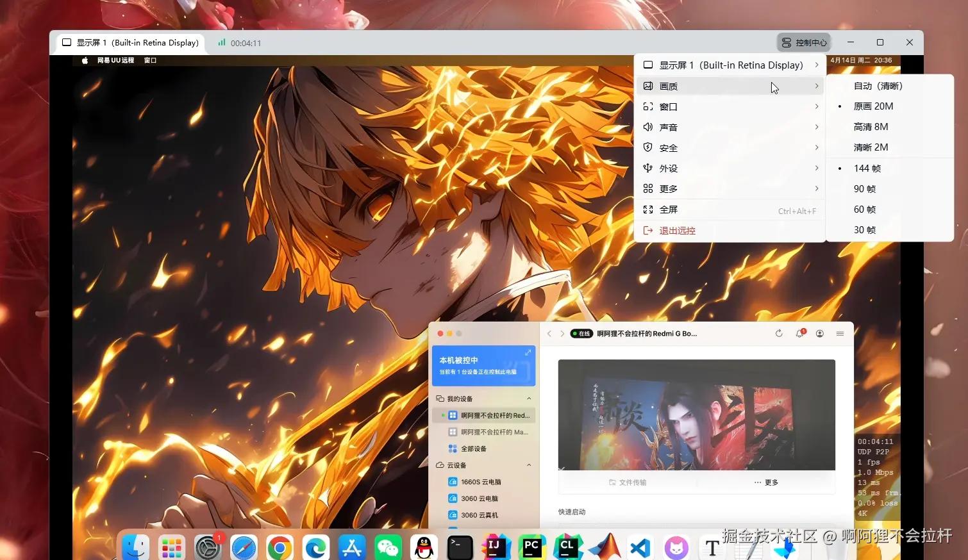Select 60 帧 frame rate
Image resolution: width=968 pixels, height=560 pixels.
(890, 210)
